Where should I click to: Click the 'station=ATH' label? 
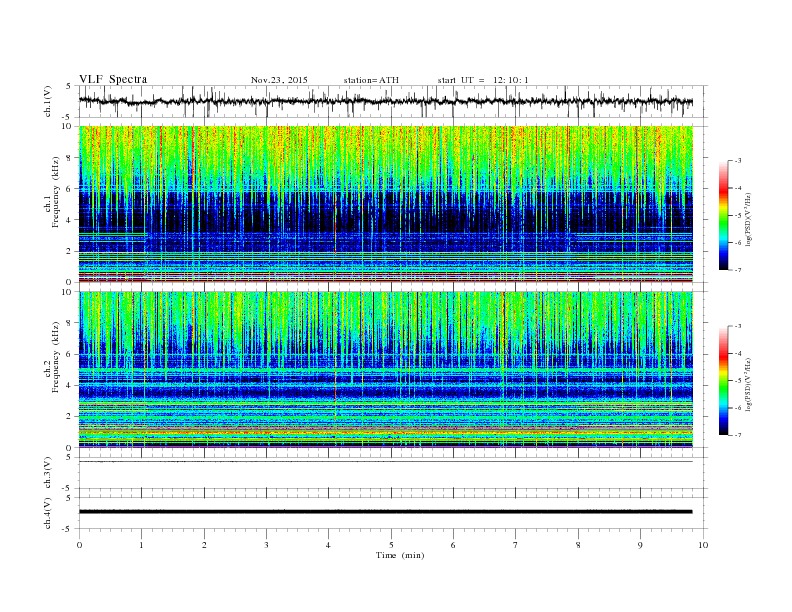371,80
